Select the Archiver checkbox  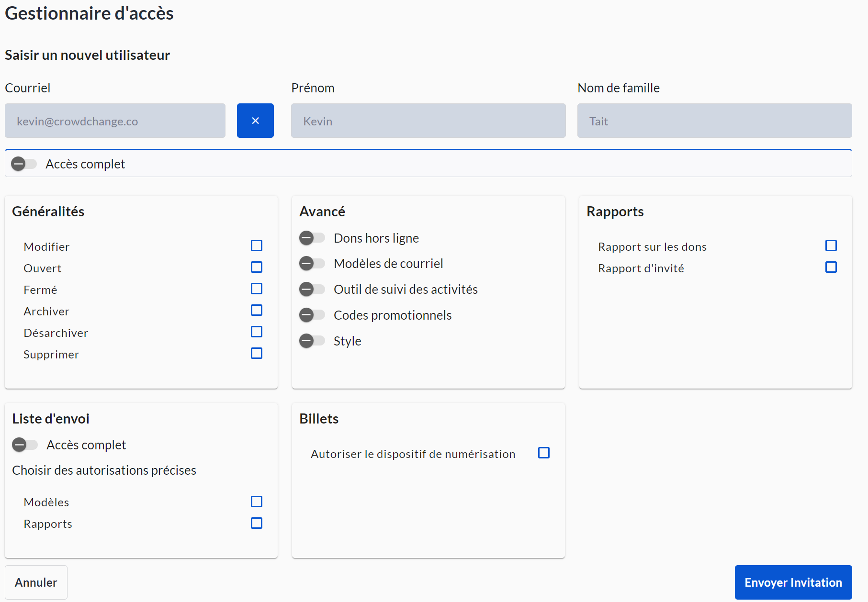pos(257,310)
